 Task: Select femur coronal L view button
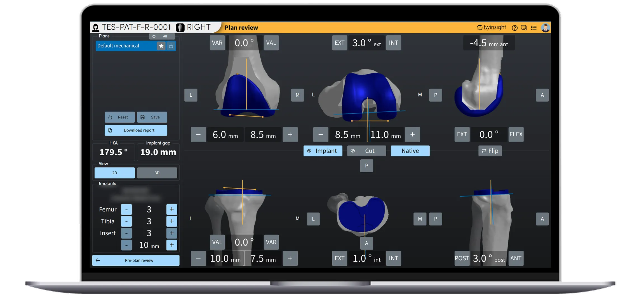(x=191, y=95)
